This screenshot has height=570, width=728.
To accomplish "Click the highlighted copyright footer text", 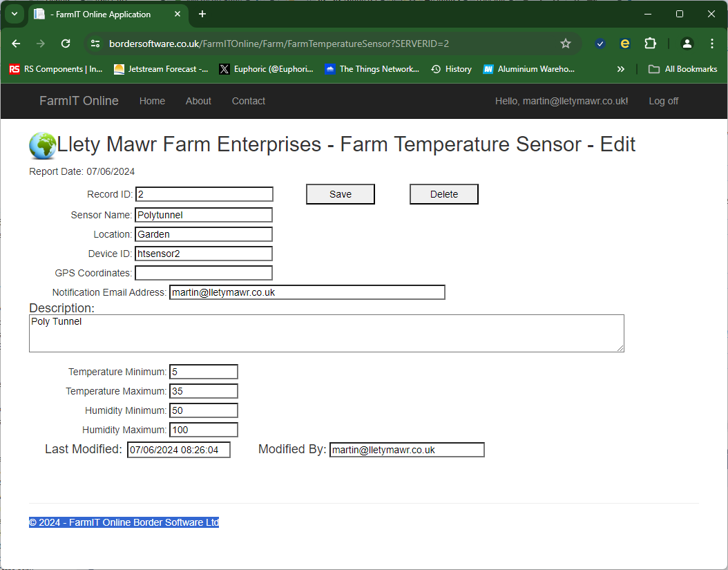I will (124, 522).
